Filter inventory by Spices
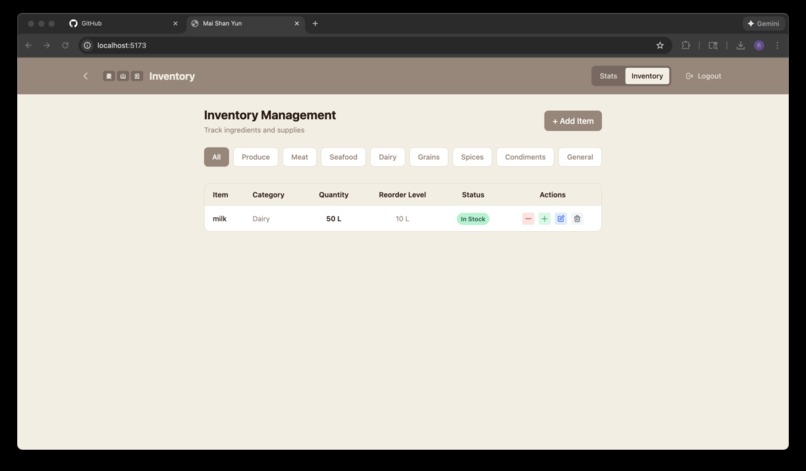The height and width of the screenshot is (471, 806). point(472,157)
